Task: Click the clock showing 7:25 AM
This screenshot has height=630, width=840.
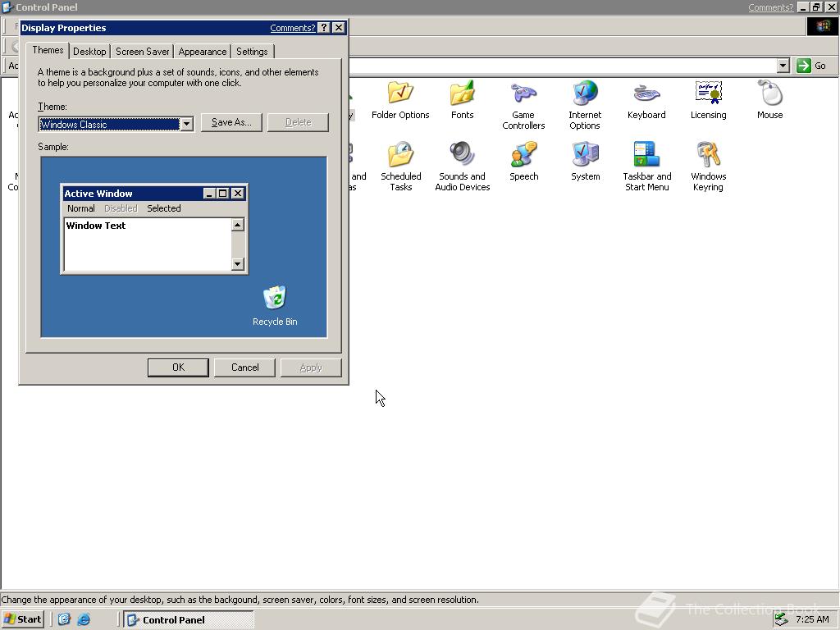Action: click(x=812, y=619)
